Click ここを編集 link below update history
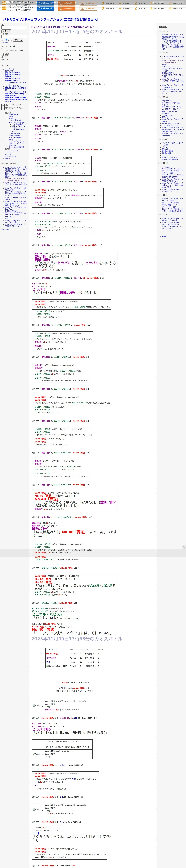Image resolution: width=186 pixels, height=868 pixels. pos(162,236)
